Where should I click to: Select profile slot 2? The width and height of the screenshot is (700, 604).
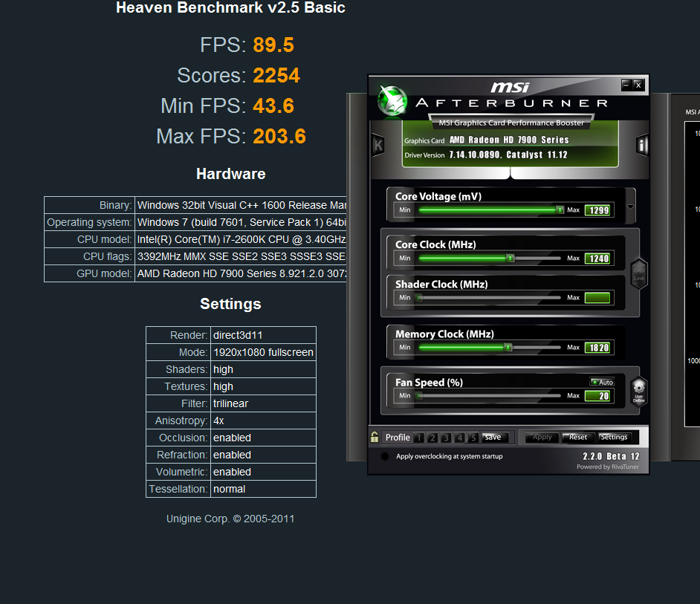pos(432,438)
